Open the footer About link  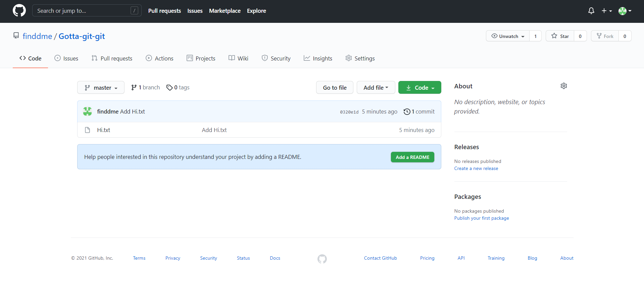click(567, 258)
